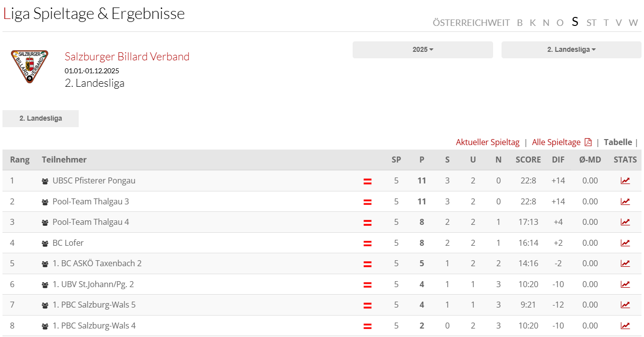This screenshot has width=644, height=337.
Task: Click team name 1. PBC Salzburg-Wals 5
Action: (94, 305)
